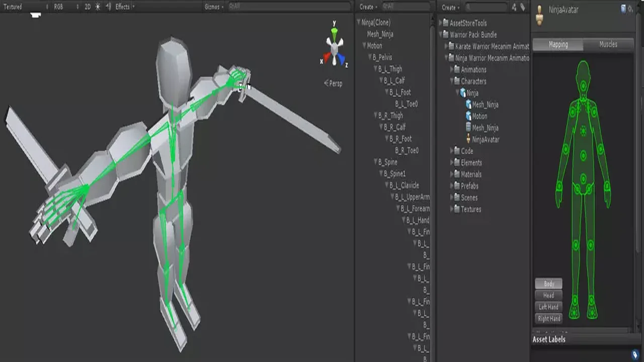Switch to the Mapping tab
Image resolution: width=644 pixels, height=362 pixels.
(558, 44)
